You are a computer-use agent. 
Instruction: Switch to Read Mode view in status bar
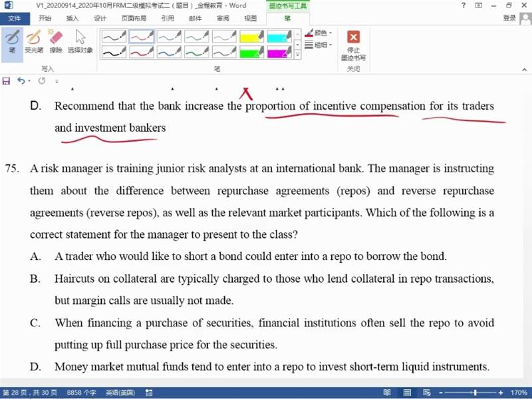tap(388, 392)
